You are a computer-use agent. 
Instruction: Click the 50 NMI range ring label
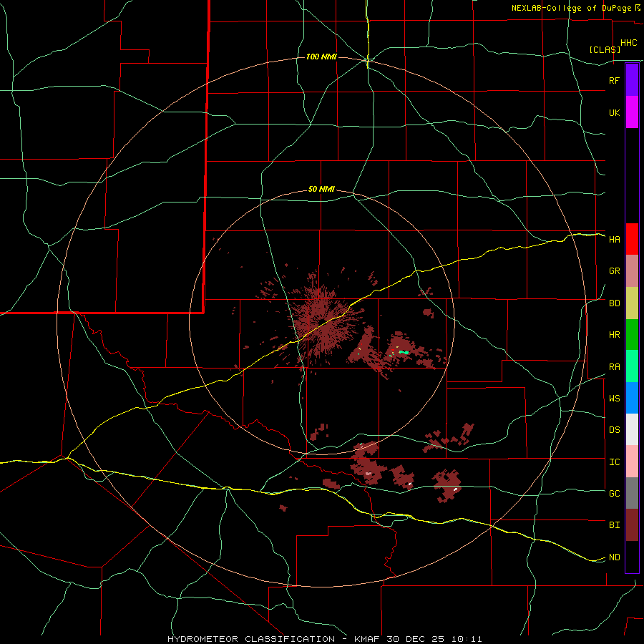(321, 190)
